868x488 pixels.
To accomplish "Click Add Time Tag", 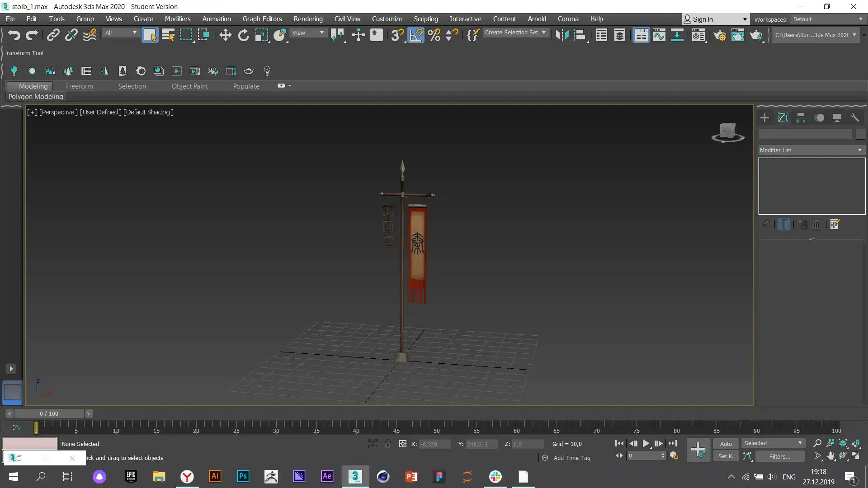I will tap(571, 458).
